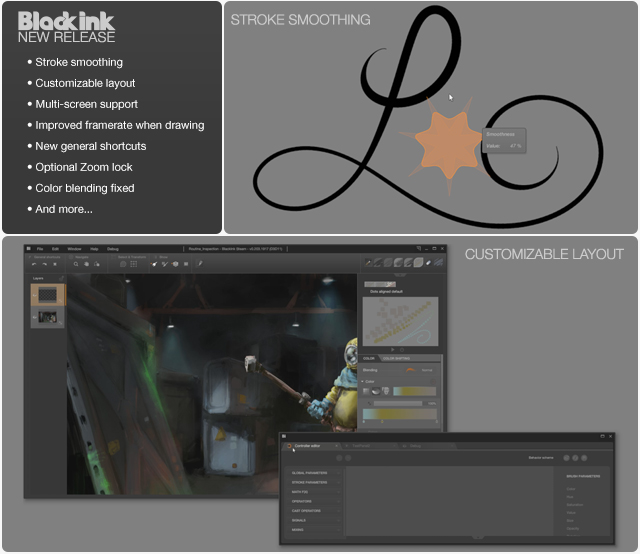Expand MATH F(X) section

click(314, 492)
